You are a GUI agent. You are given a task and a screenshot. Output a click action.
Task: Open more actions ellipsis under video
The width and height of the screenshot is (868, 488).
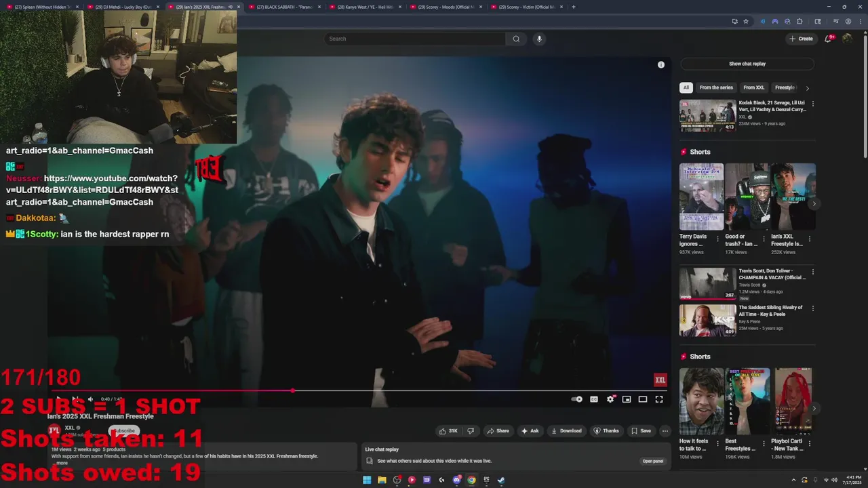tap(665, 430)
